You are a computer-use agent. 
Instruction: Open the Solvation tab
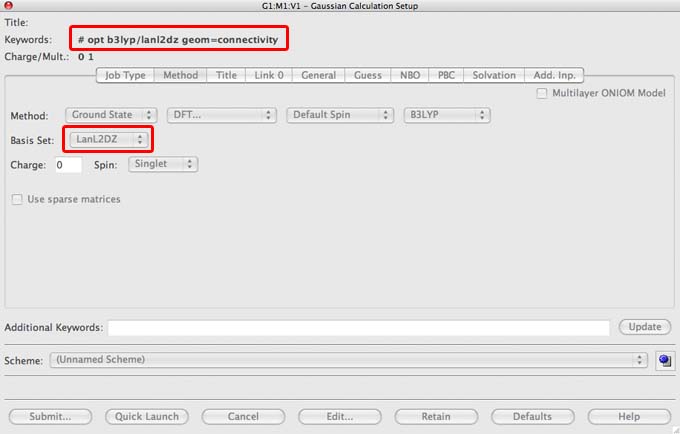click(494, 75)
